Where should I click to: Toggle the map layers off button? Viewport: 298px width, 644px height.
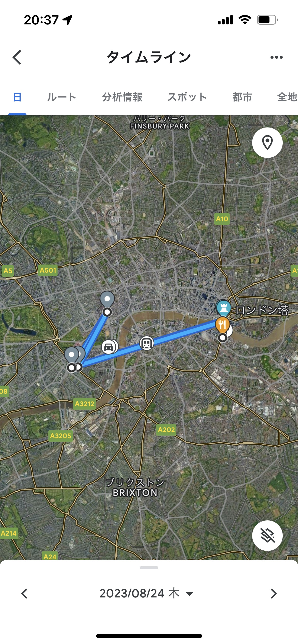pyautogui.click(x=267, y=536)
